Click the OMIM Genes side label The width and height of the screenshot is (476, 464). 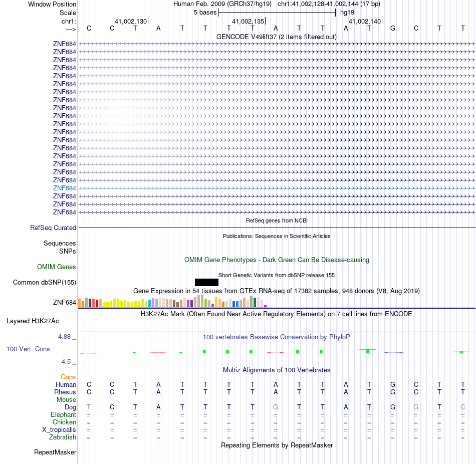(56, 267)
